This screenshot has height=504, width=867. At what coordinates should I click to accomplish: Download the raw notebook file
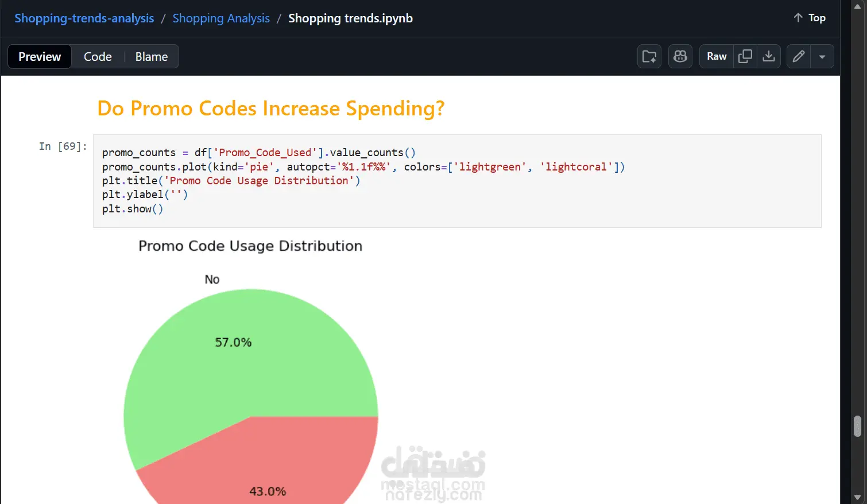(769, 56)
